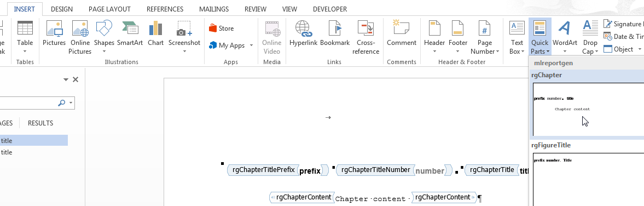Expand the My Apps dropdown arrow

coord(251,45)
